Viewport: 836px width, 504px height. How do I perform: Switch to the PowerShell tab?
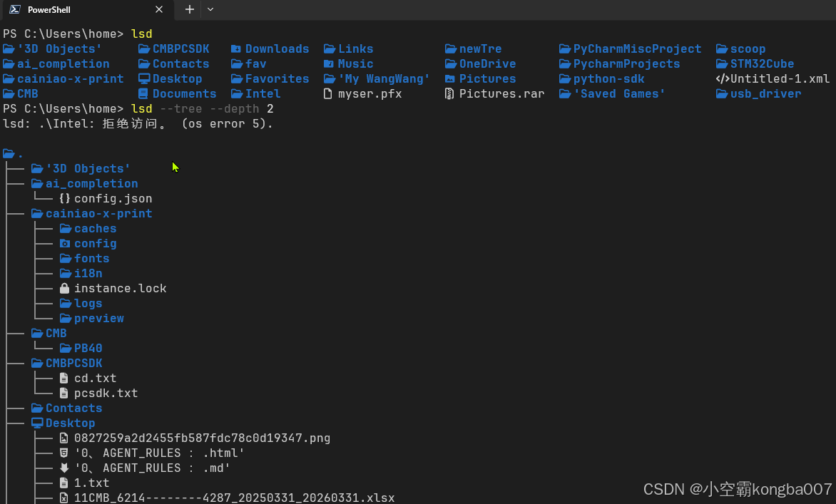88,9
